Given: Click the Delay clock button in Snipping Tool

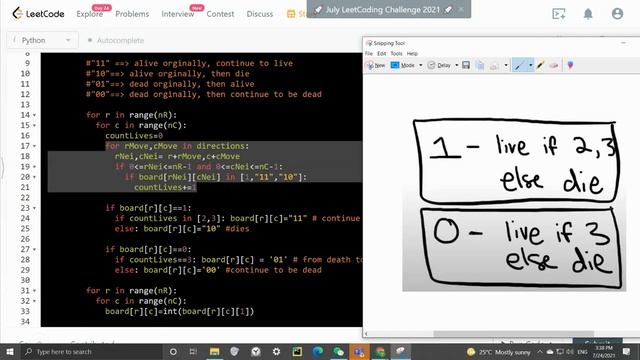Looking at the screenshot, I should pyautogui.click(x=439, y=65).
